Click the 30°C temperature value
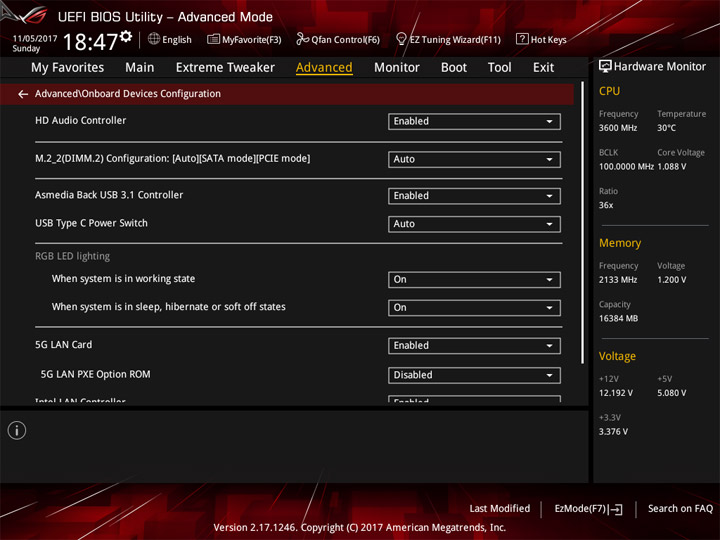The width and height of the screenshot is (720, 540). pyautogui.click(x=666, y=128)
